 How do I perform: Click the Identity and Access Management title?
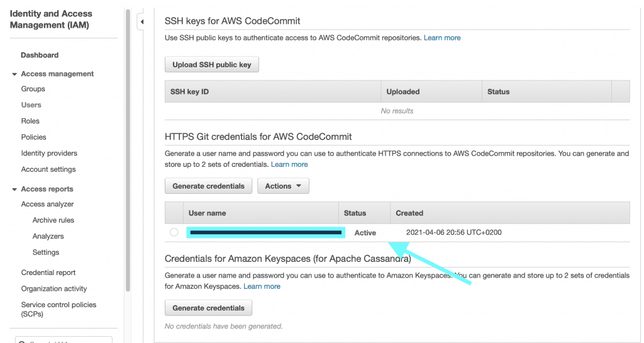51,20
